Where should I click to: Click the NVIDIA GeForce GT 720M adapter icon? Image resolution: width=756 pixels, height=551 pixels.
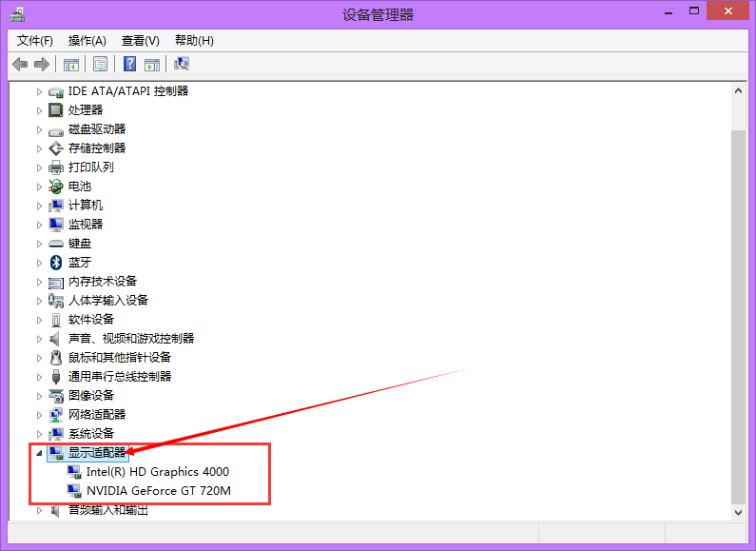pos(74,491)
